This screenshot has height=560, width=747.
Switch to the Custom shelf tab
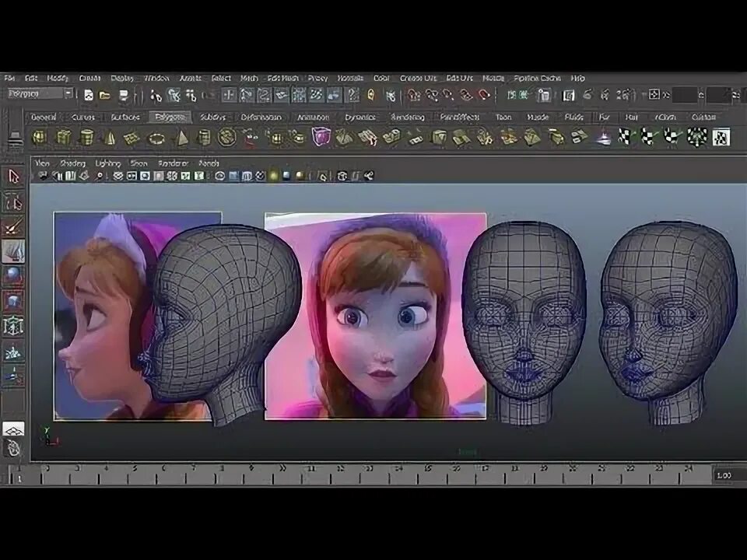(703, 117)
